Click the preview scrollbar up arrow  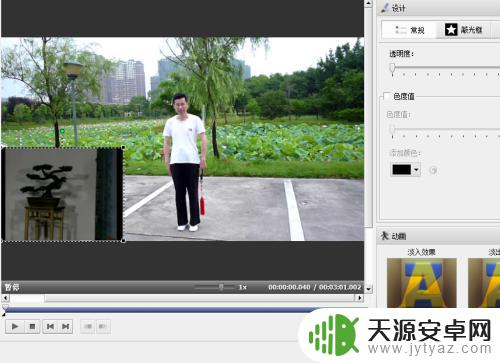coord(368,4)
